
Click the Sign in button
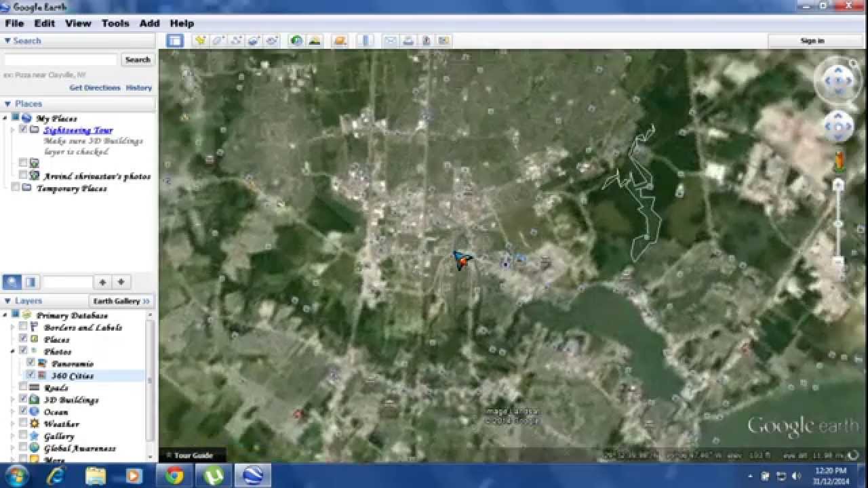tap(812, 41)
